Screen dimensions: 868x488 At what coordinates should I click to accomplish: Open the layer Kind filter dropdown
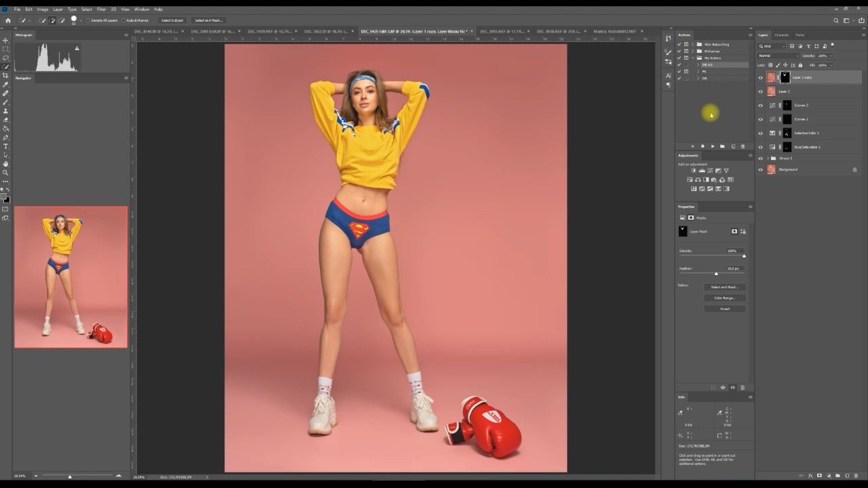click(772, 46)
